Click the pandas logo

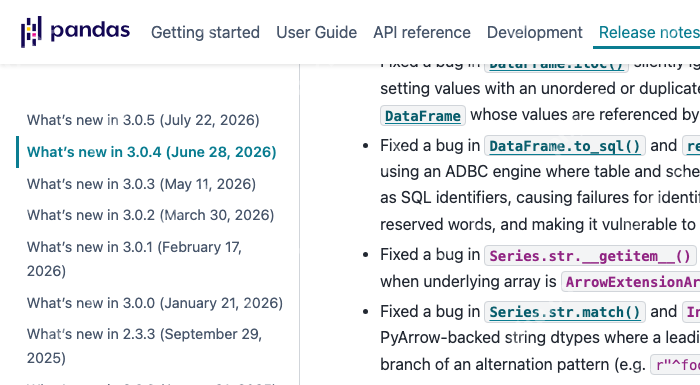point(75,32)
